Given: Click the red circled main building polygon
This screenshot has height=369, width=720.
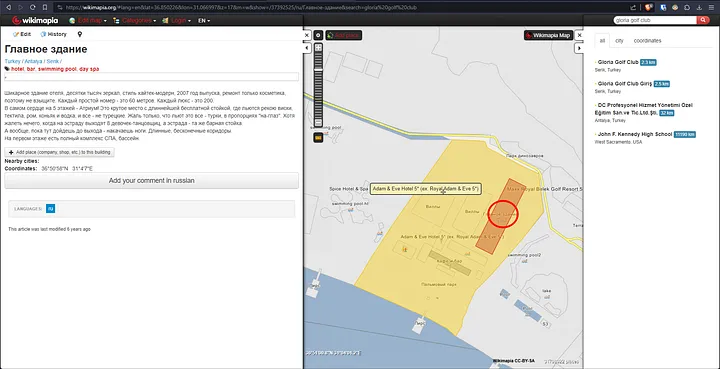Looking at the screenshot, I should 502,214.
